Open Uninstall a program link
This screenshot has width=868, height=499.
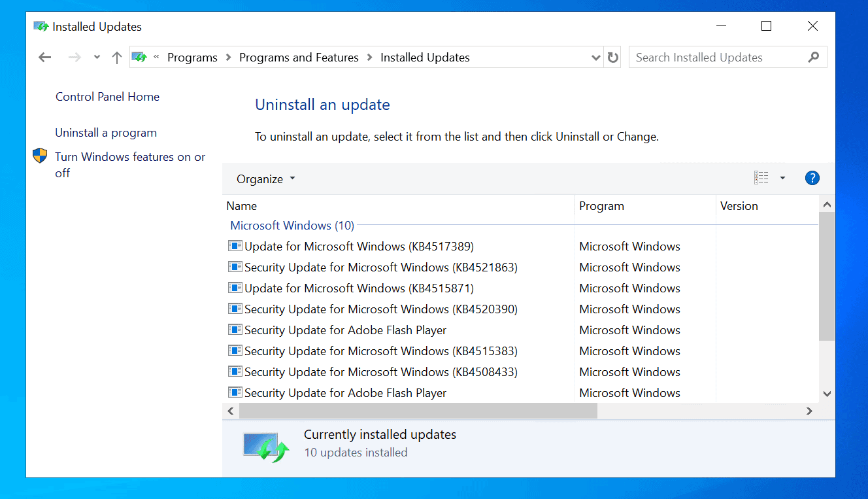click(x=106, y=133)
